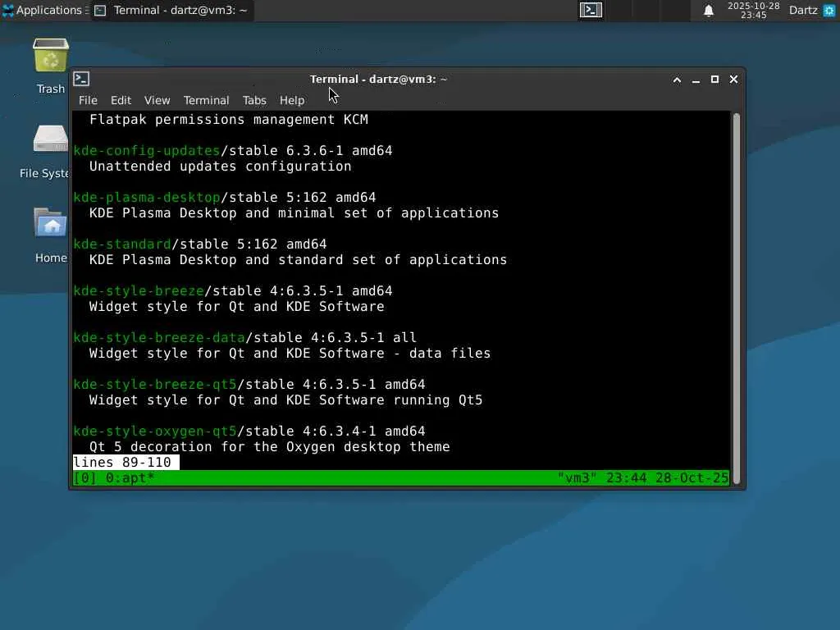Open the Applications menu icon

pyautogui.click(x=8, y=10)
